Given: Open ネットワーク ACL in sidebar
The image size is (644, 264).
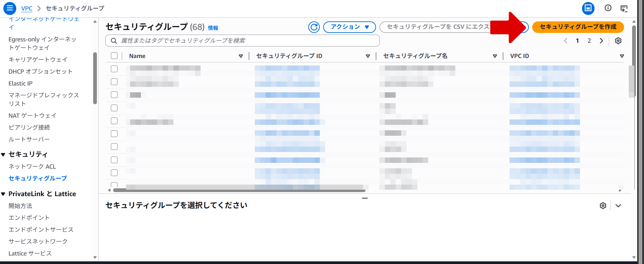Looking at the screenshot, I should pyautogui.click(x=32, y=167).
